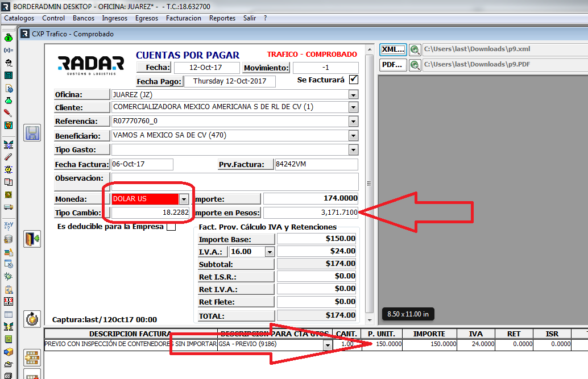
Task: Click the Movimiento button
Action: (267, 68)
